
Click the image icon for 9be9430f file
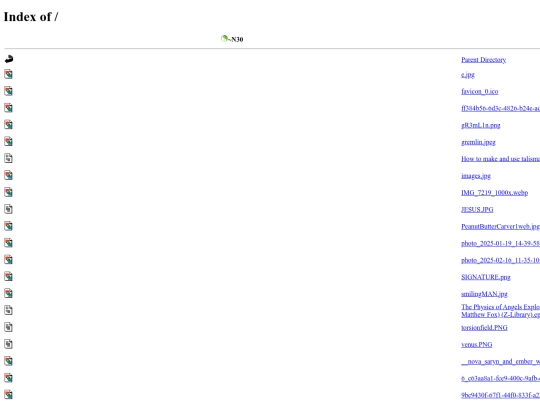click(9, 395)
